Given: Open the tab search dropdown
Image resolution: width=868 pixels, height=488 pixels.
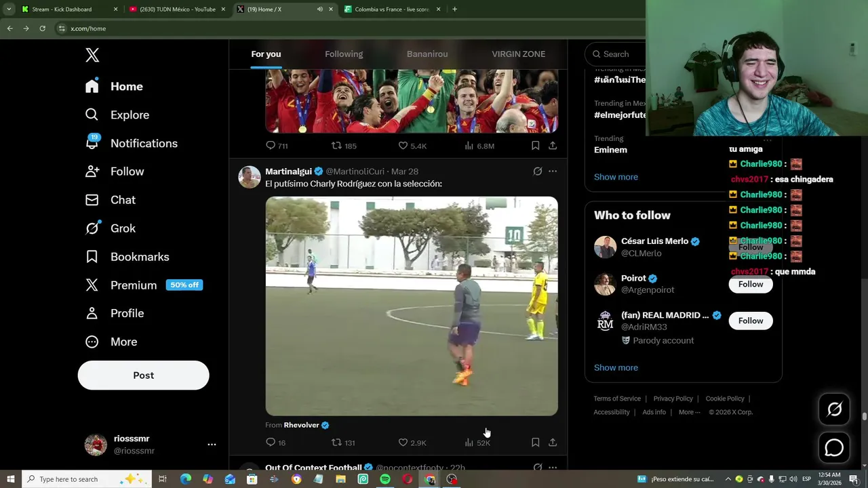Looking at the screenshot, I should point(9,9).
